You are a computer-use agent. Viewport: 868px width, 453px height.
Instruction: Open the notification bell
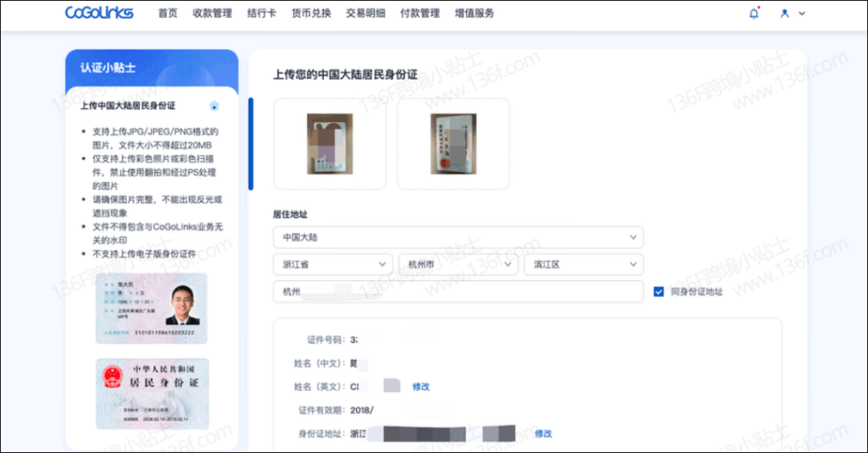[754, 14]
